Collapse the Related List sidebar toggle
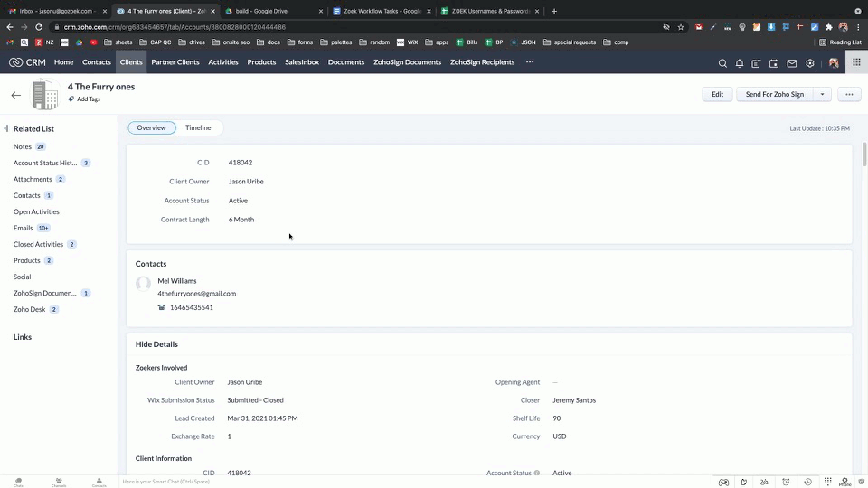The width and height of the screenshot is (868, 488). (x=6, y=128)
